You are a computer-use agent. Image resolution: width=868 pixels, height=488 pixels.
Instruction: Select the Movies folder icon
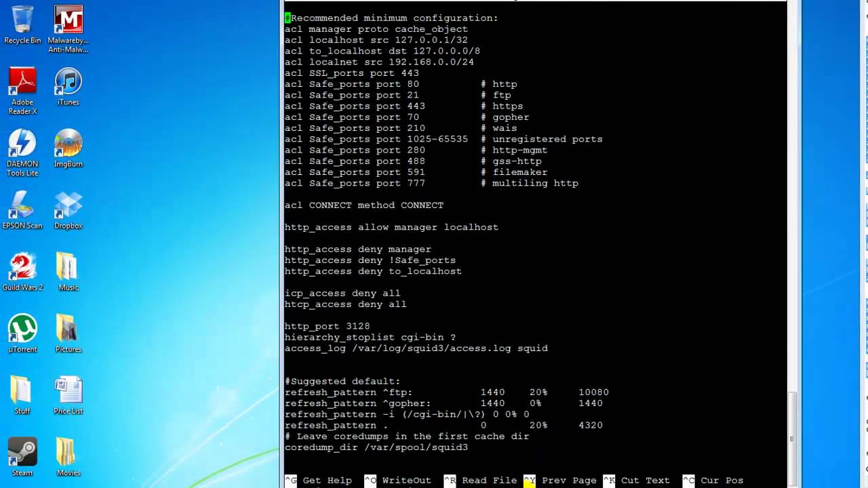68,456
